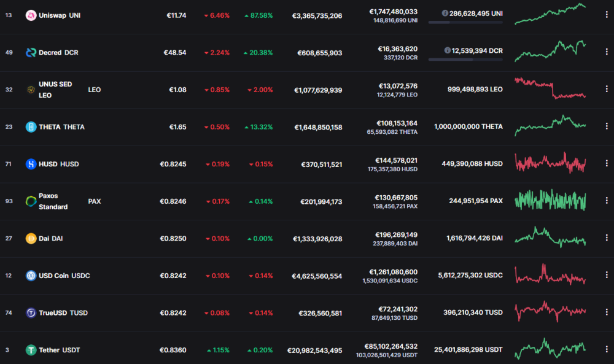View the USD Coin red sparkline
This screenshot has width=614, height=364.
coord(550,274)
